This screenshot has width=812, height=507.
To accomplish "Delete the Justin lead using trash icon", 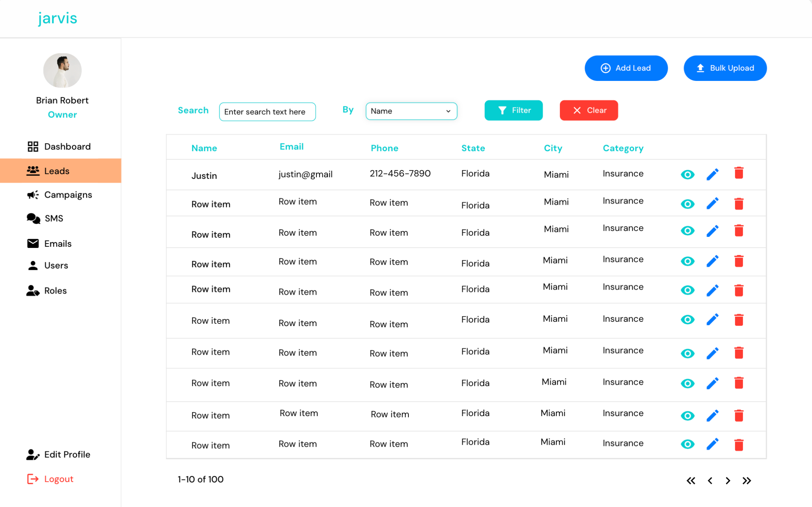I will click(x=739, y=173).
